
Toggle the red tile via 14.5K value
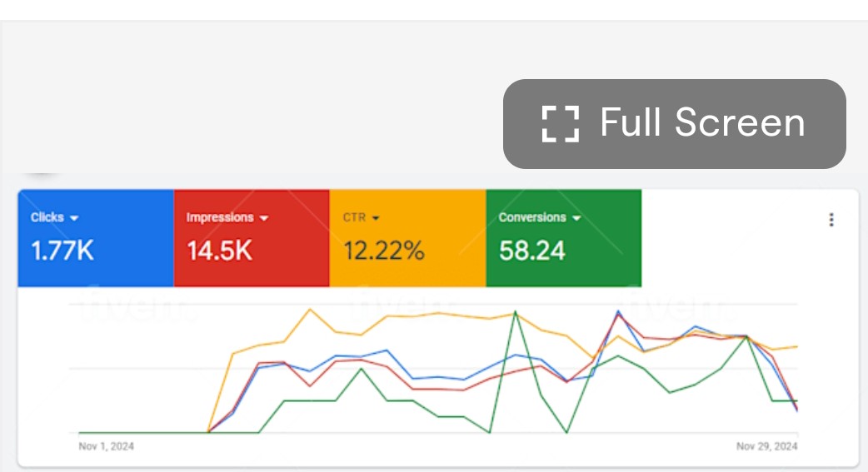(219, 251)
